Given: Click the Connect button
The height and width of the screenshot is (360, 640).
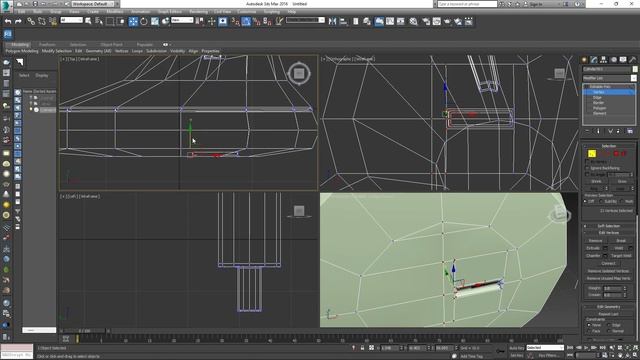Looking at the screenshot, I should 608,263.
